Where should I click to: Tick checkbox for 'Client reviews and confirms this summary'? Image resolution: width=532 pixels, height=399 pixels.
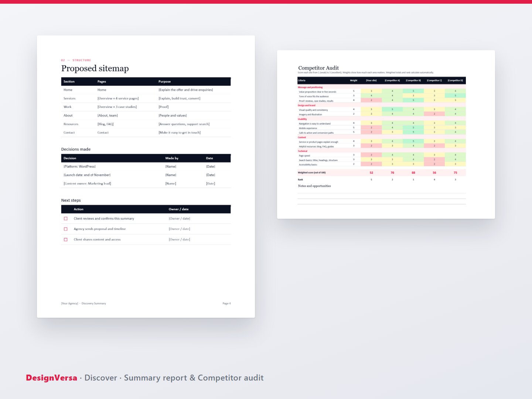[x=66, y=219]
